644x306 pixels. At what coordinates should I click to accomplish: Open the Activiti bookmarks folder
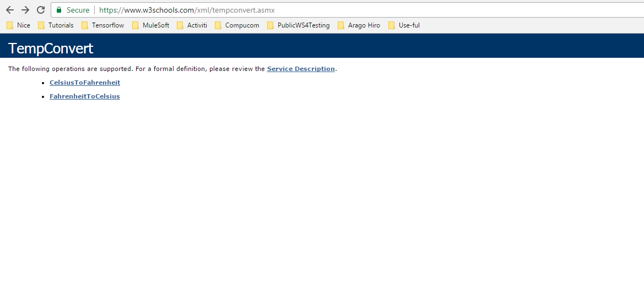coord(192,25)
